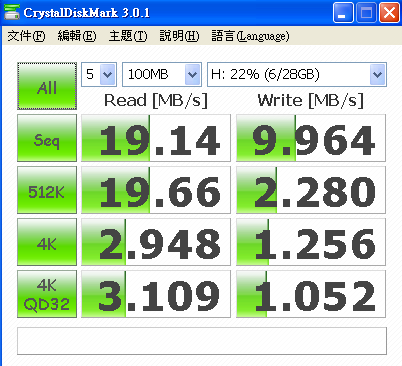Click the CrystalDiskMark title bar icon
The width and height of the screenshot is (402, 366).
(12, 12)
